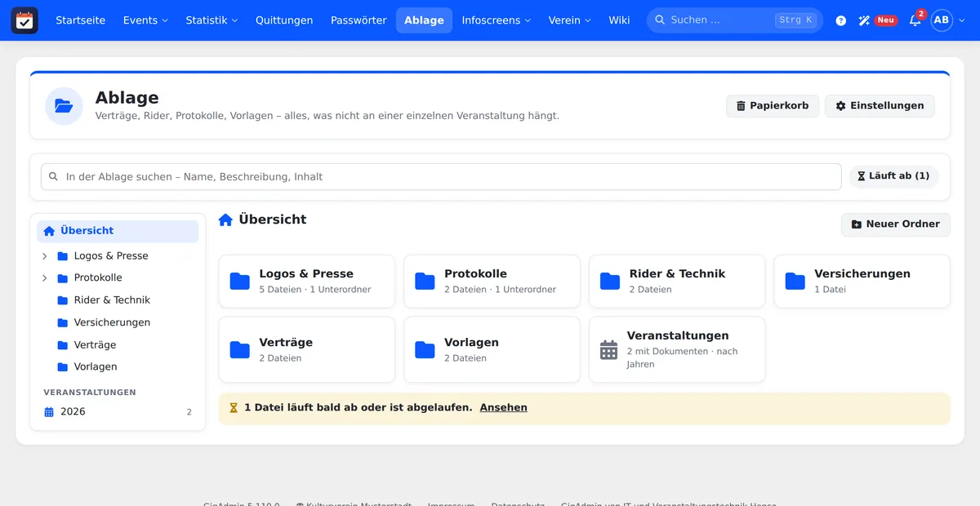980x506 pixels.
Task: Click the Läuft ab (1) filter button
Action: [894, 176]
